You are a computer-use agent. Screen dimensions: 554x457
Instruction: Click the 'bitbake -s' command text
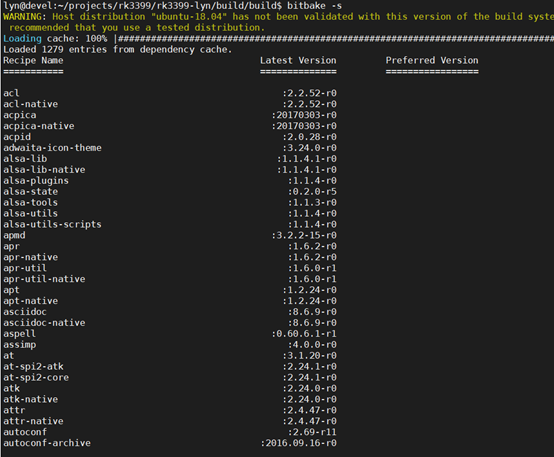tap(314, 6)
